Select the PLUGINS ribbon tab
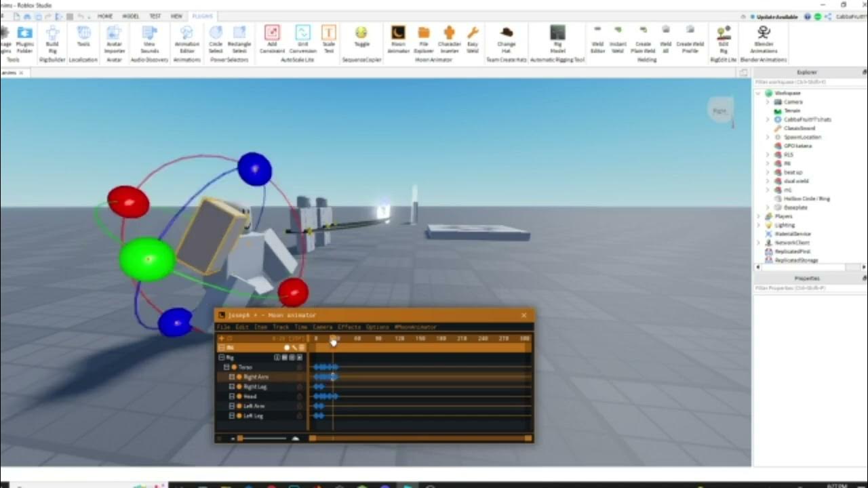This screenshot has width=868, height=488. click(x=202, y=16)
